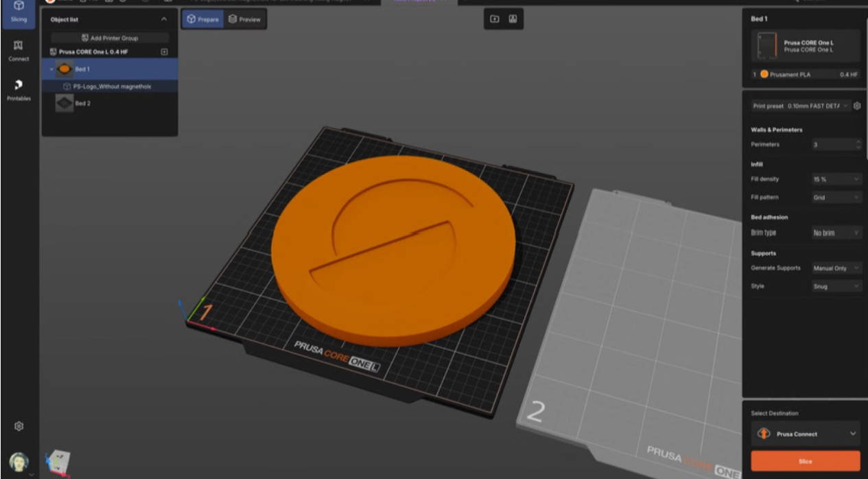This screenshot has height=479, width=868.
Task: Open the Fill pattern dropdown
Action: tap(836, 197)
